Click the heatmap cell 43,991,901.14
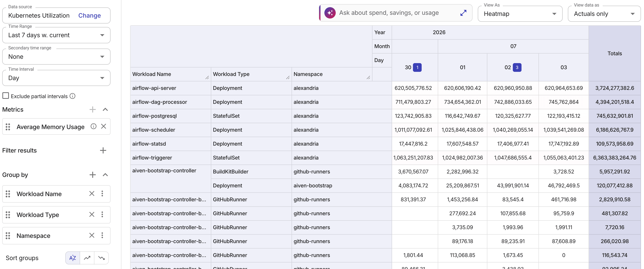 coord(513,185)
